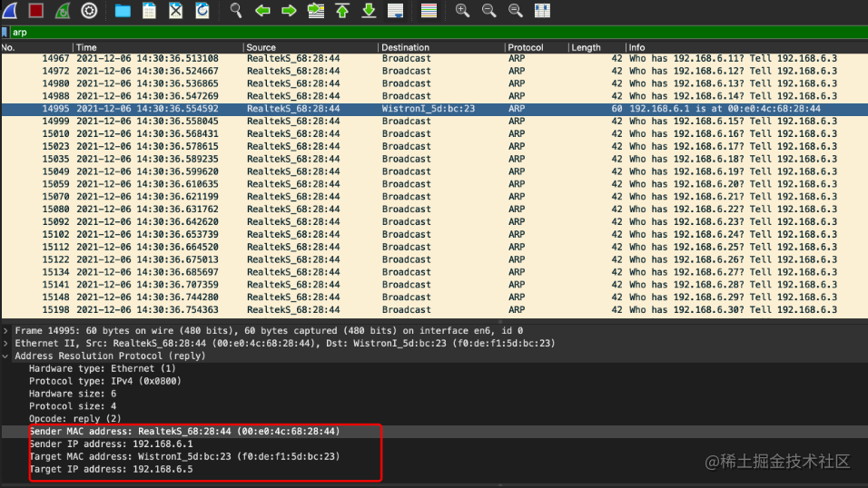Screen dimensions: 868x488
Task: Select packet 15092 asking for 192.168.6.23
Action: point(434,222)
